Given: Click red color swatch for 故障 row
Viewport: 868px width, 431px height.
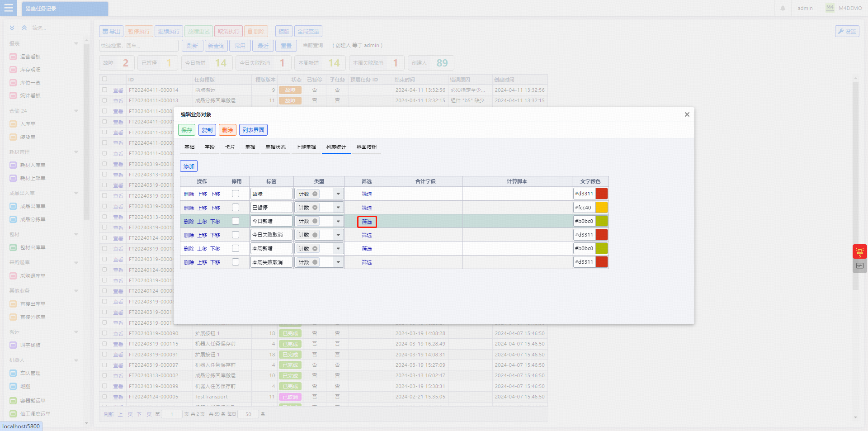Looking at the screenshot, I should 602,194.
